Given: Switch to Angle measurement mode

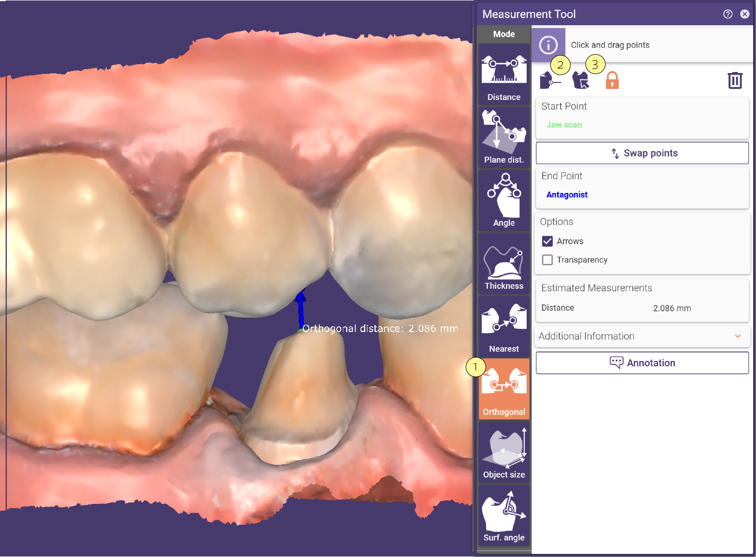Looking at the screenshot, I should pos(504,200).
